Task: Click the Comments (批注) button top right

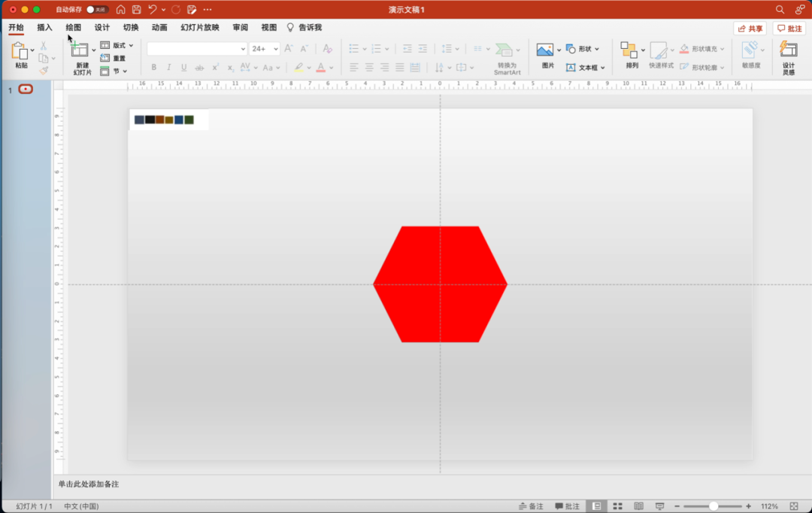Action: (x=789, y=29)
